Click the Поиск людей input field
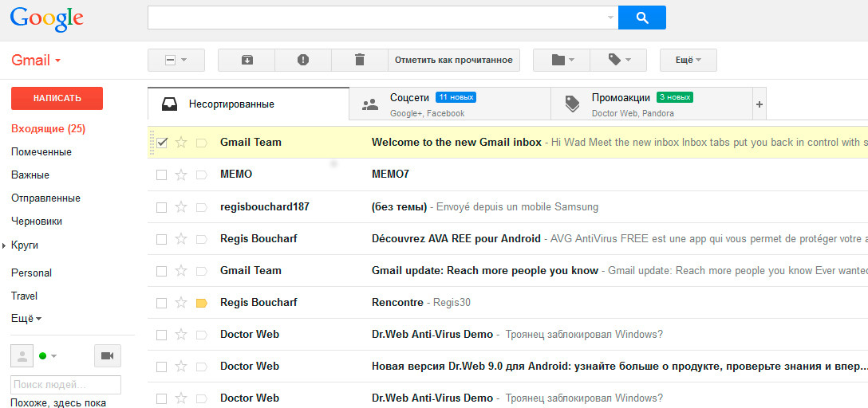This screenshot has height=408, width=868. 65,385
